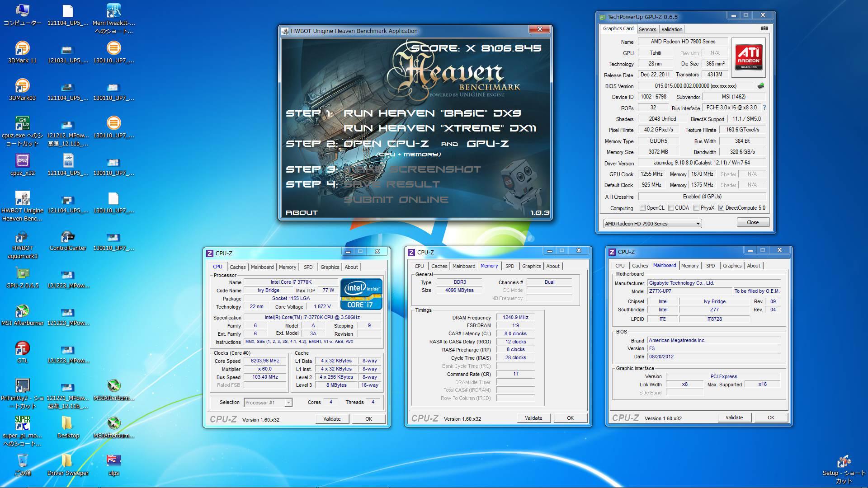The image size is (868, 488).
Task: Open the ulps desktop icon
Action: point(113,465)
